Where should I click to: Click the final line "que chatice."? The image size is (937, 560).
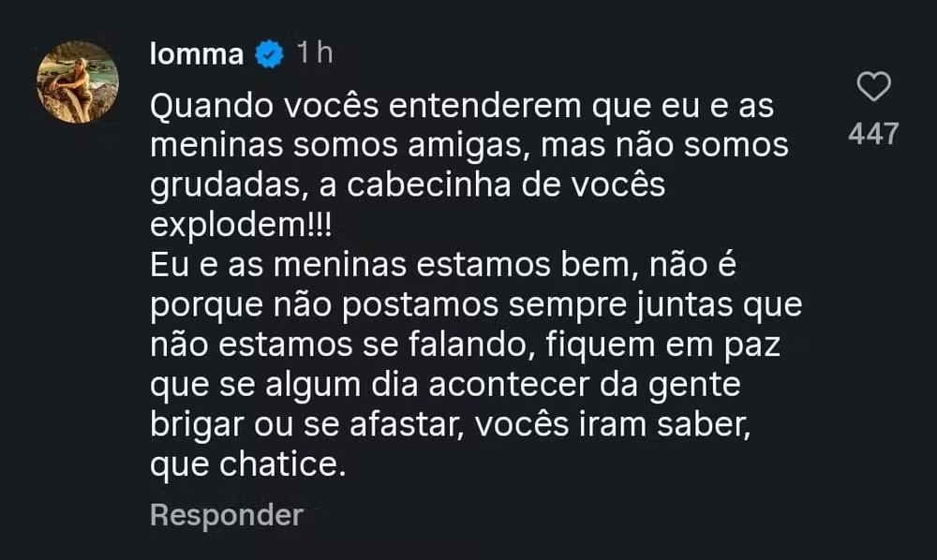coord(248,462)
